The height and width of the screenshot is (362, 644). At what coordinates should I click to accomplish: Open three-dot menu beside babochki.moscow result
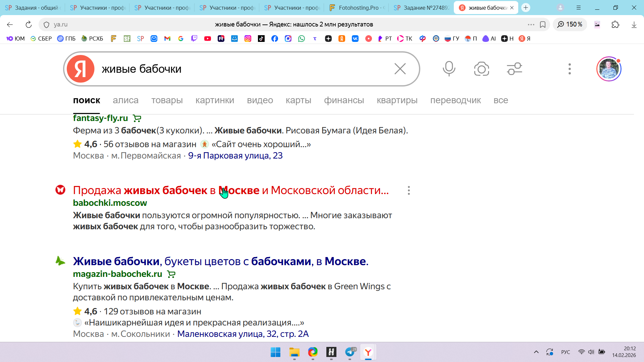(x=409, y=190)
